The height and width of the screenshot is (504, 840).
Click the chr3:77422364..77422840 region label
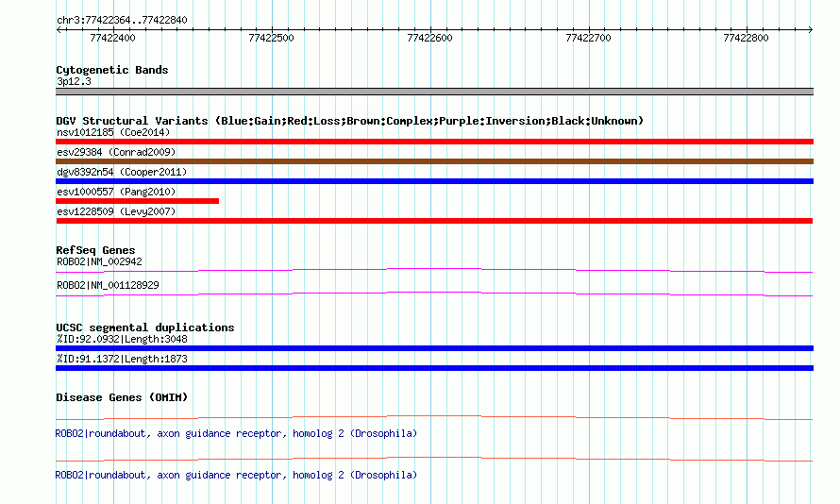pos(122,20)
